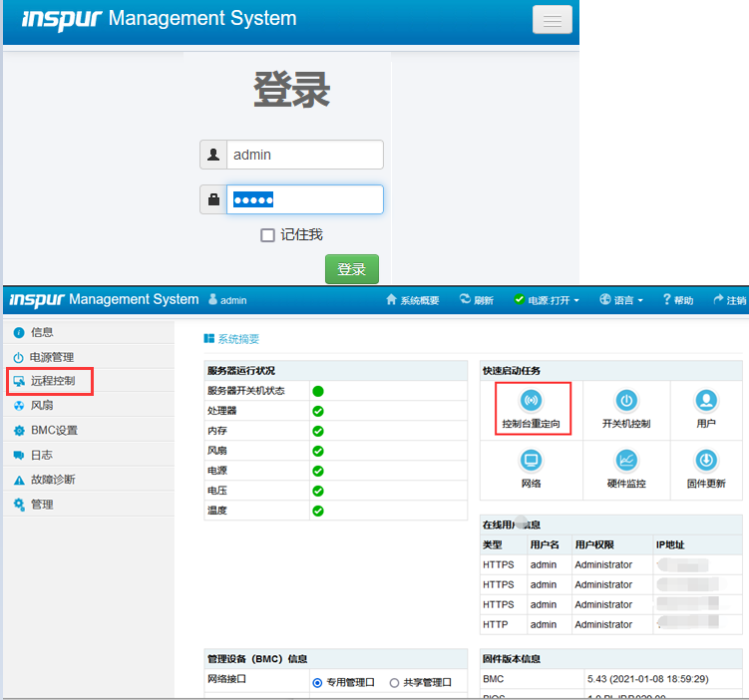
Task: Open 日志 in the sidebar
Action: 89,455
